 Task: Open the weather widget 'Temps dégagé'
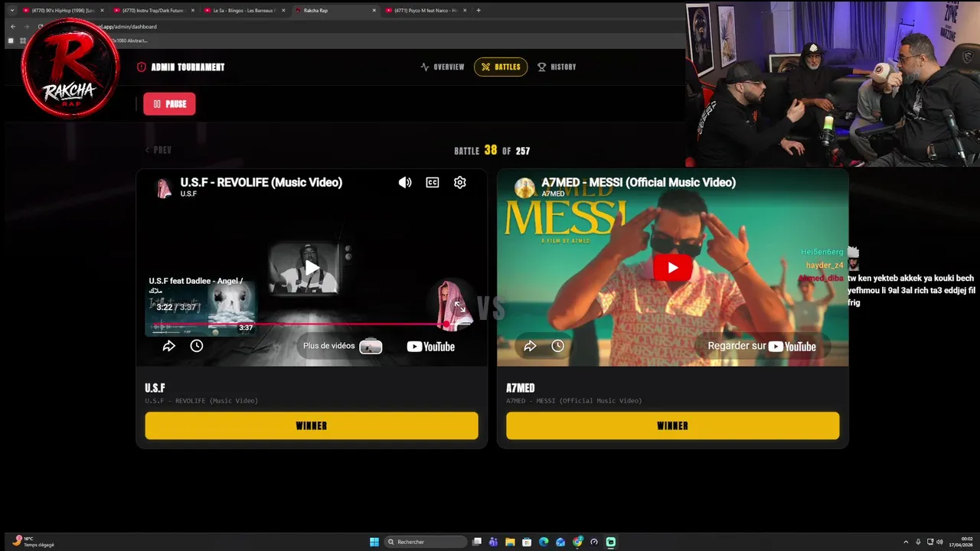[x=34, y=542]
